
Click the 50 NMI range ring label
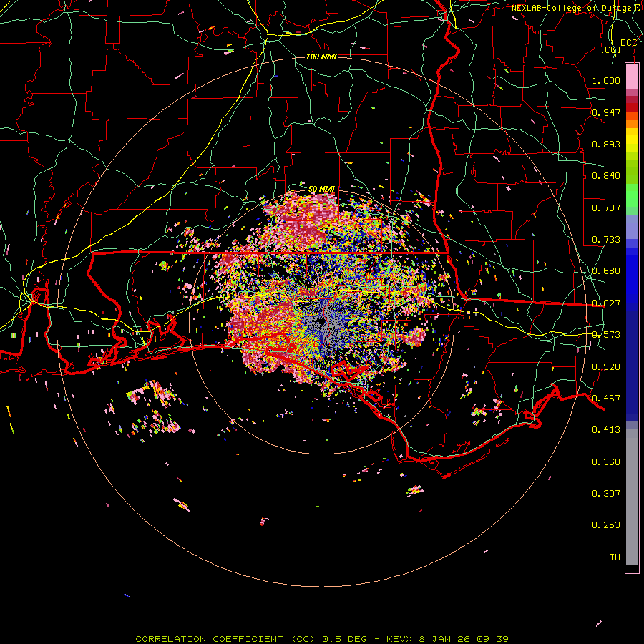click(321, 190)
